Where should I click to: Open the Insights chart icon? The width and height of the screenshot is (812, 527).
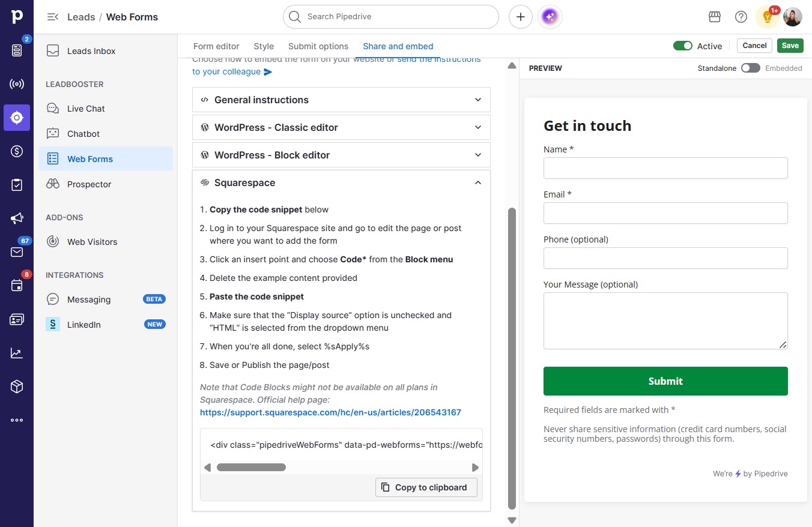(17, 353)
